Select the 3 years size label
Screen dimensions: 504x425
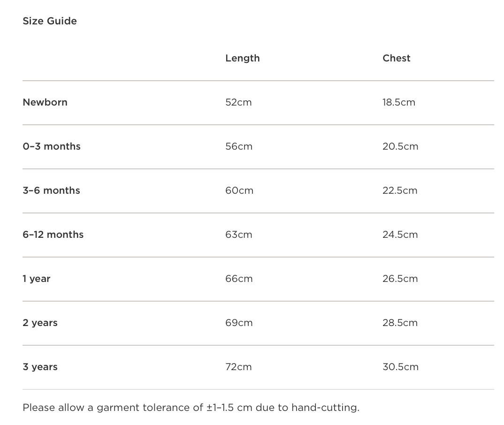coord(40,367)
